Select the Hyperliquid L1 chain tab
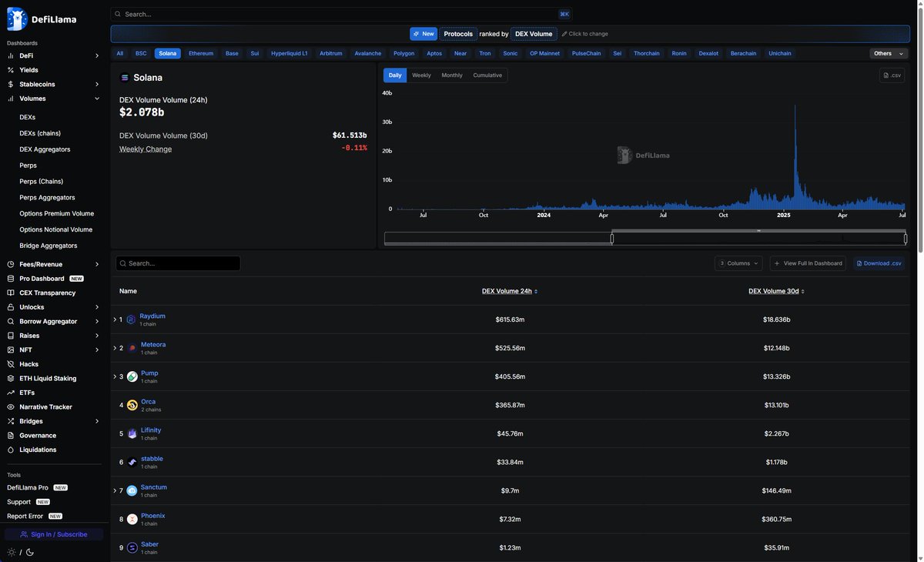Image resolution: width=924 pixels, height=562 pixels. [290, 54]
